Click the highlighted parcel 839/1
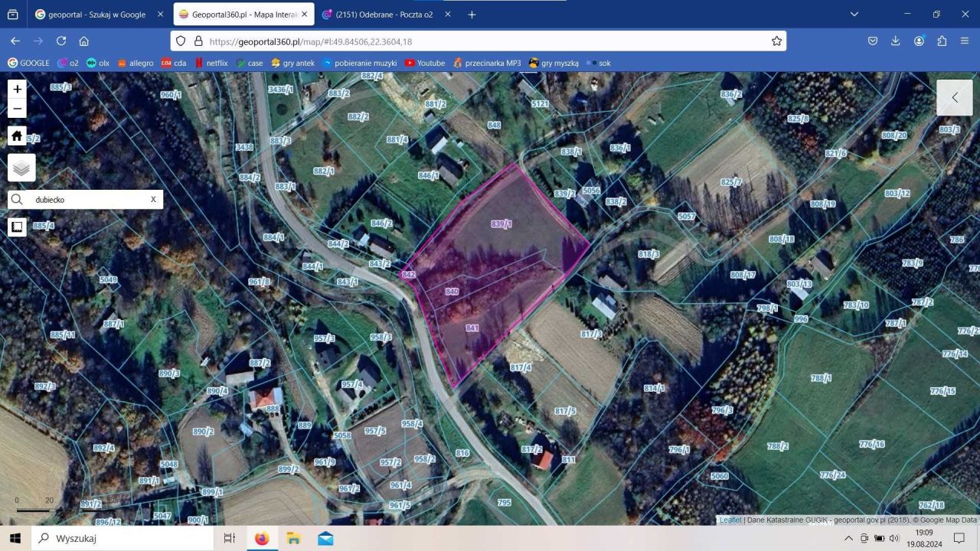Screen dimensions: 980x551 (x=501, y=224)
